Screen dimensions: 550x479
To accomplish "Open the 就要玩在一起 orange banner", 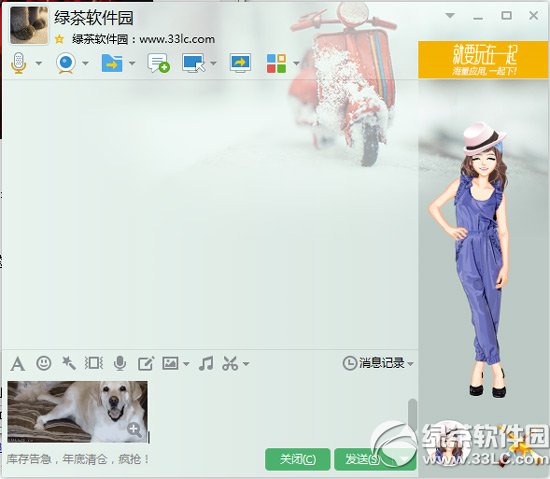I will pyautogui.click(x=484, y=59).
